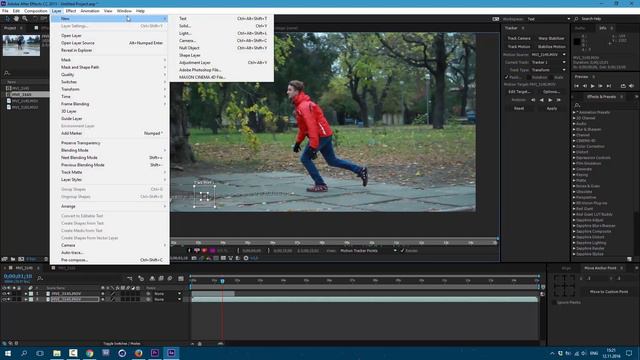Viewport: 640px width, 360px height.
Task: Choose Solid in New submenu
Action: pos(222,26)
